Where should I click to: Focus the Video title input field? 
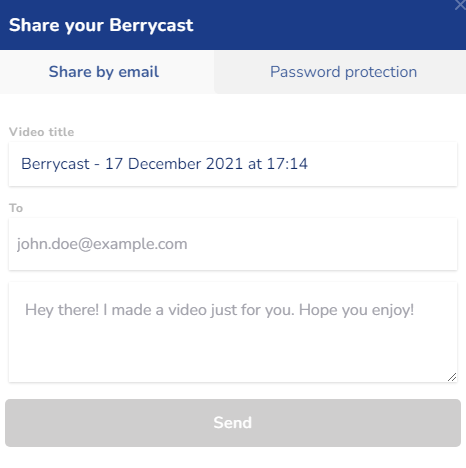coord(233,164)
